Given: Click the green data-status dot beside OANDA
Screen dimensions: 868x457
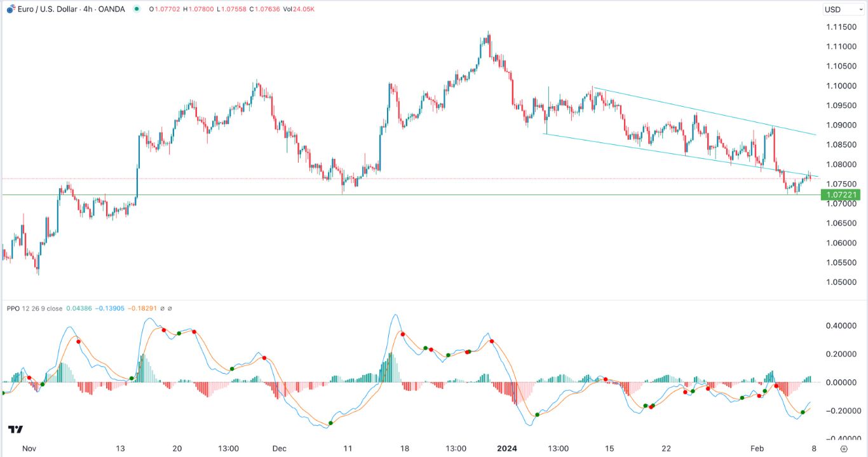Looking at the screenshot, I should pos(136,9).
